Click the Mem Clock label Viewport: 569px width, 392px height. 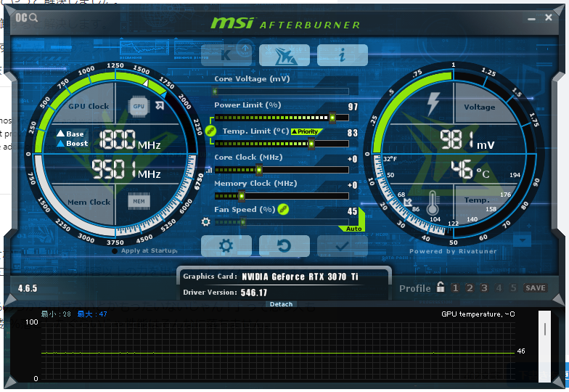(x=89, y=202)
